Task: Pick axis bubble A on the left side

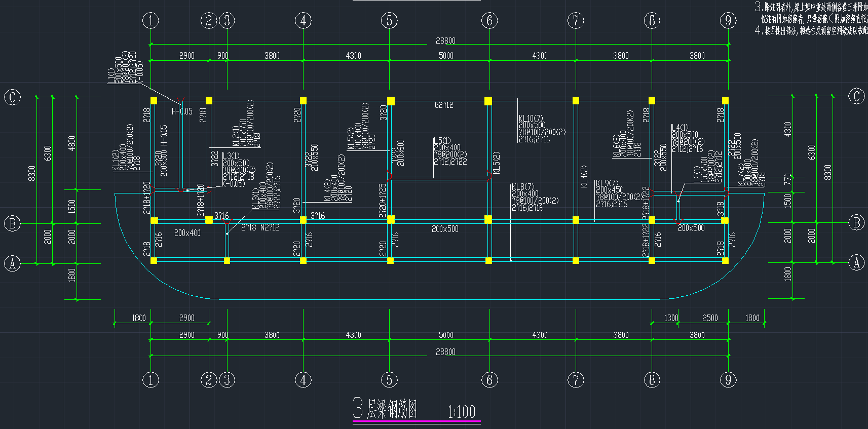Action: [12, 263]
